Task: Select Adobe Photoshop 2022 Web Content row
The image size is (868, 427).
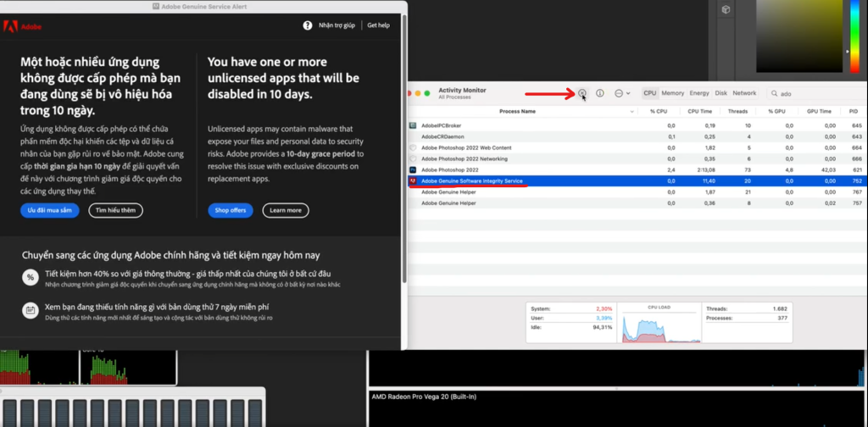Action: point(637,147)
